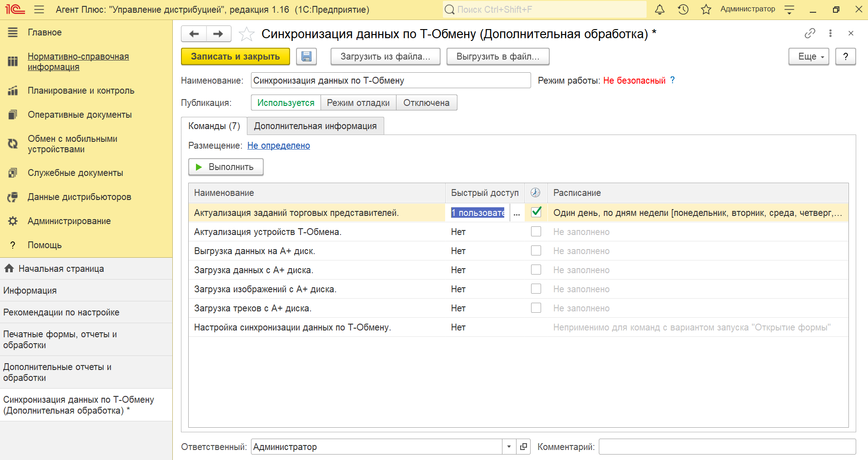Close the form with X icon

pyautogui.click(x=851, y=33)
